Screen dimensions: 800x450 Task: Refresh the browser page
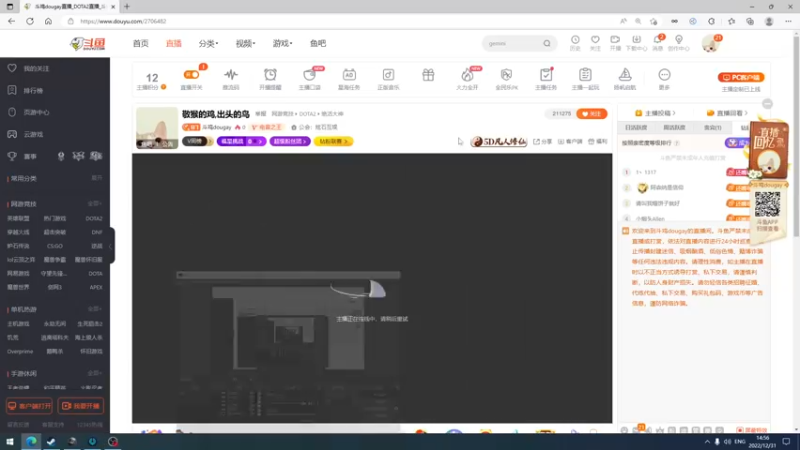point(30,21)
